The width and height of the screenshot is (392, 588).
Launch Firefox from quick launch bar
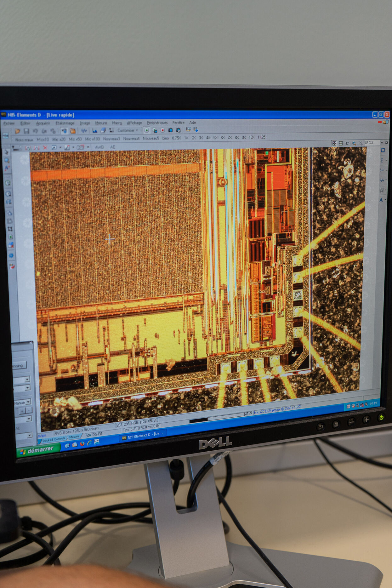[x=82, y=444]
